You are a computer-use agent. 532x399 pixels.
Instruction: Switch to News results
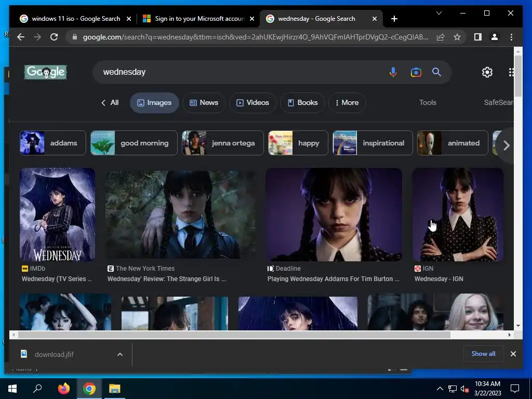click(204, 102)
